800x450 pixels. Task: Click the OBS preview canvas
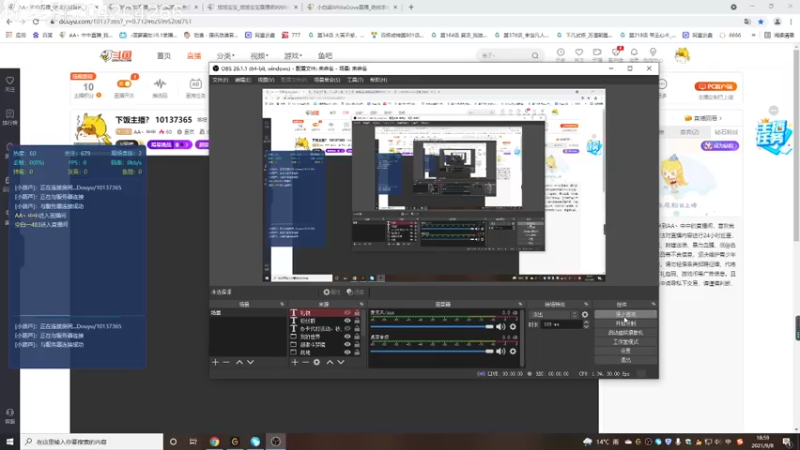point(434,185)
